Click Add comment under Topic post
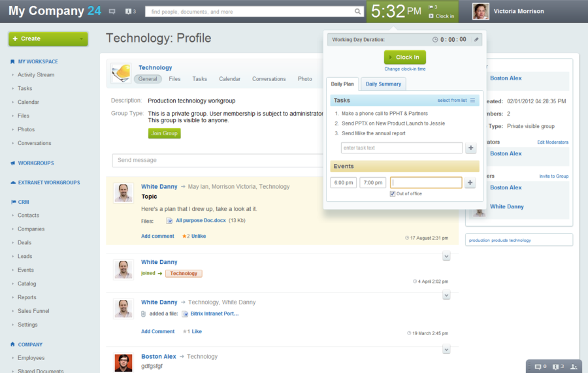This screenshot has height=373, width=588. pyautogui.click(x=157, y=236)
